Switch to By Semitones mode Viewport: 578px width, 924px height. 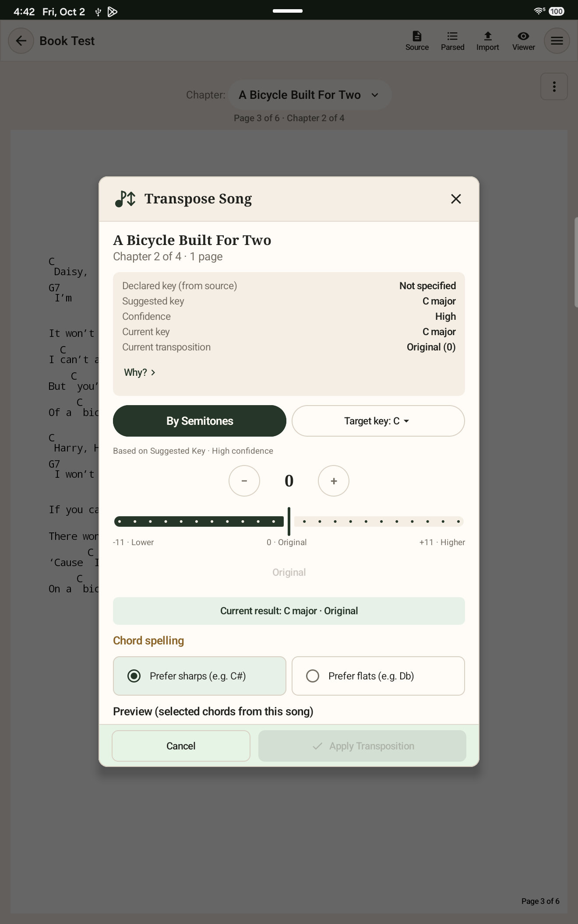click(x=200, y=421)
